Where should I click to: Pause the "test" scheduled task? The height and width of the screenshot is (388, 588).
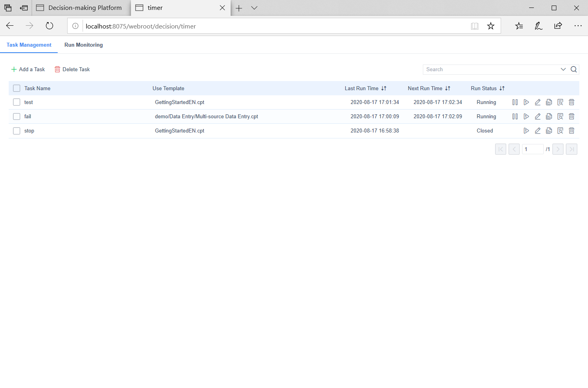point(514,102)
